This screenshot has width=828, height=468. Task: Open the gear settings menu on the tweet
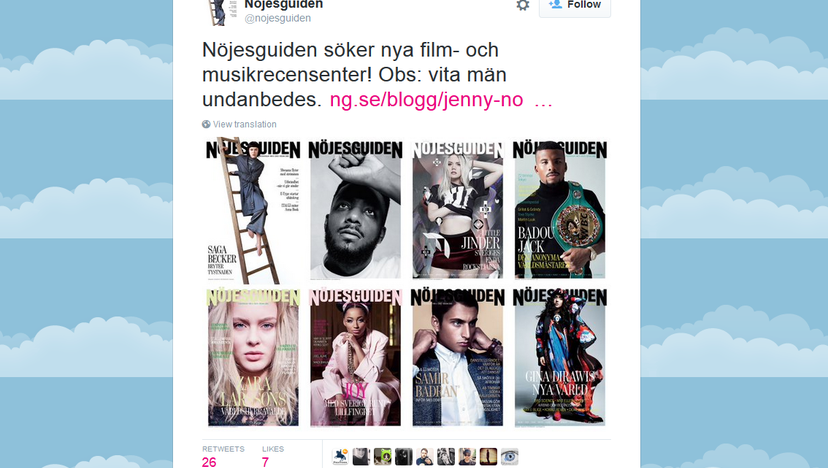(522, 5)
